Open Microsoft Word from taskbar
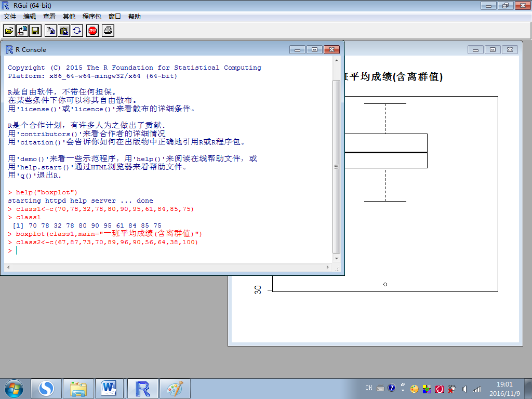532x399 pixels. click(109, 389)
